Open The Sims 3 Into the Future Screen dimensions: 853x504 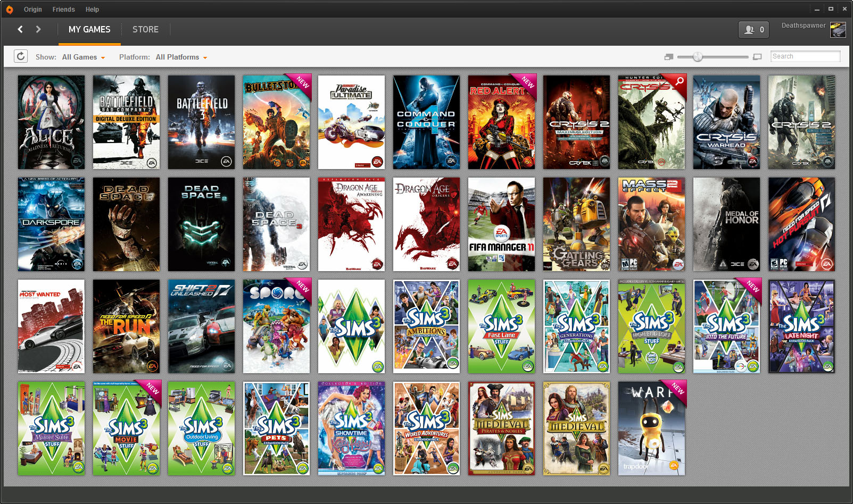point(726,326)
